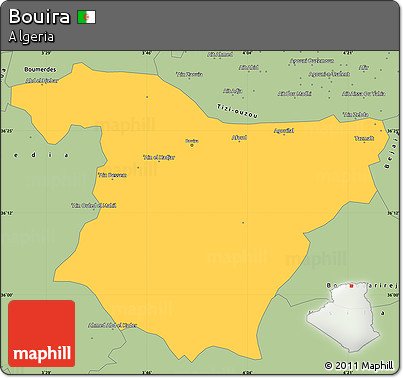Click the "Boumerdes" region label
The height and width of the screenshot is (378, 403).
[x=40, y=69]
